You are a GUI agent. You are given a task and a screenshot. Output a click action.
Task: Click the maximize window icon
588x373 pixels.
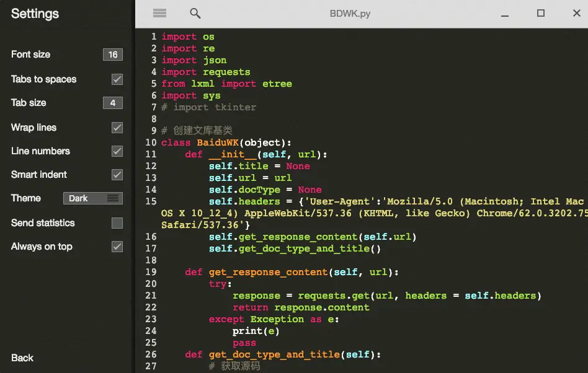click(541, 13)
